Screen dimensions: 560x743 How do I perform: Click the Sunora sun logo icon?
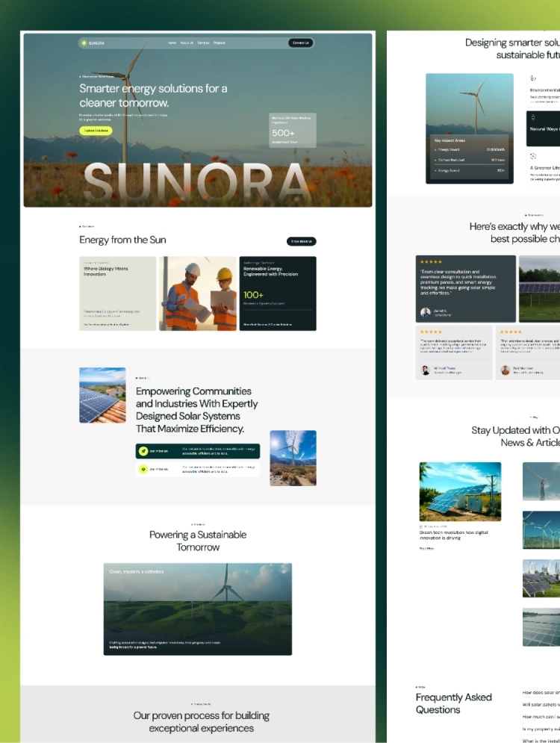[84, 43]
